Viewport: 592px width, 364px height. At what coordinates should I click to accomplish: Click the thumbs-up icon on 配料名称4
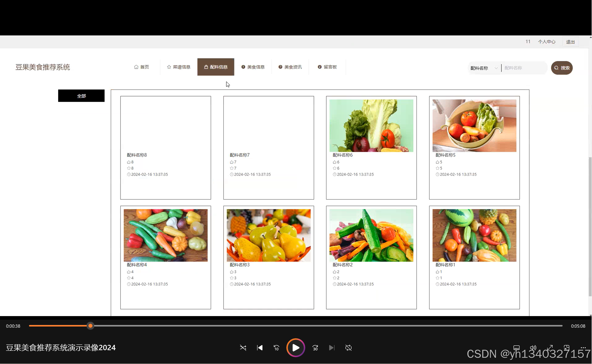click(129, 272)
